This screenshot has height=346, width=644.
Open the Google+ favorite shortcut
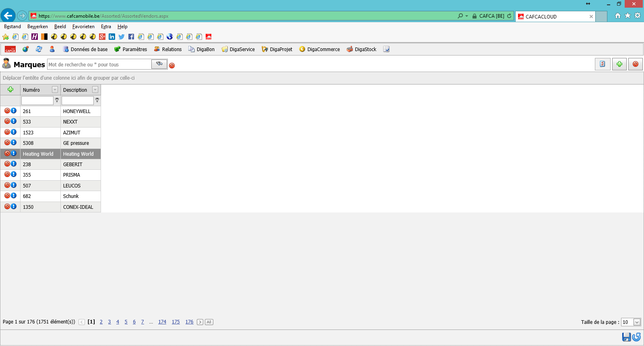tap(102, 37)
